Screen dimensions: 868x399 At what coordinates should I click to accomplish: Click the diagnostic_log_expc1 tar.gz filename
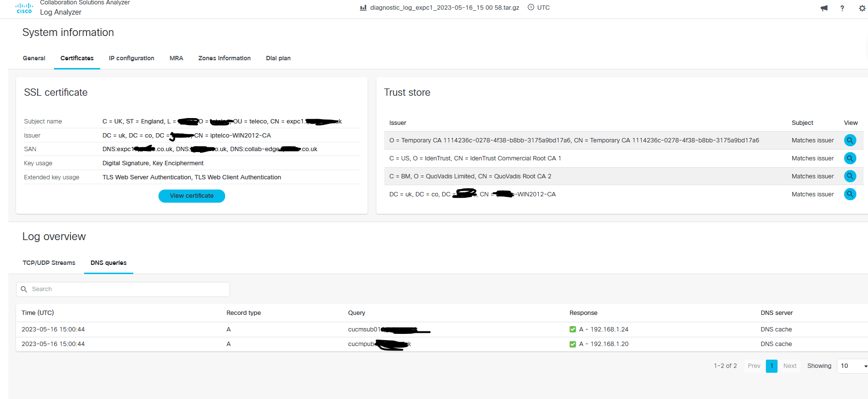(x=444, y=8)
